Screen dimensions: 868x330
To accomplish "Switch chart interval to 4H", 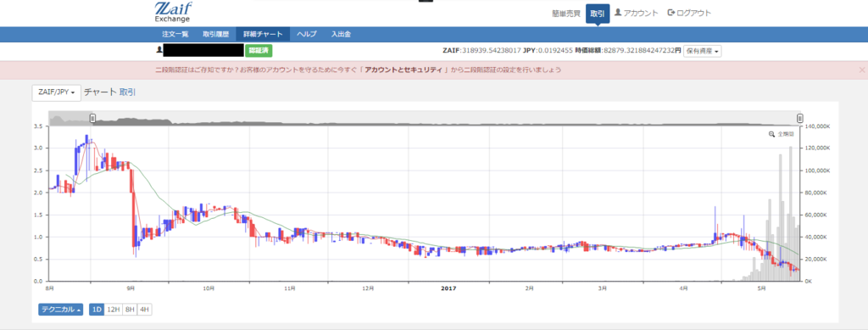I will (144, 310).
